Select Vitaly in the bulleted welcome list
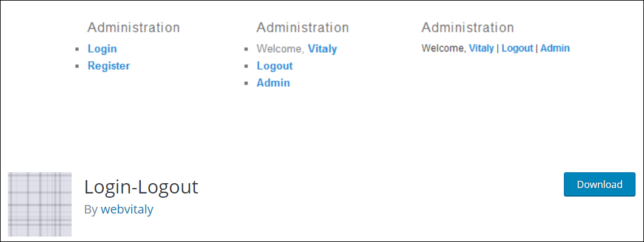This screenshot has width=644, height=242. tap(322, 49)
